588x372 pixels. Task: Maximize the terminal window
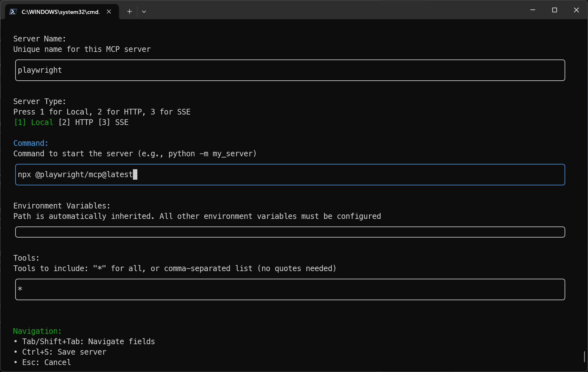click(x=554, y=10)
